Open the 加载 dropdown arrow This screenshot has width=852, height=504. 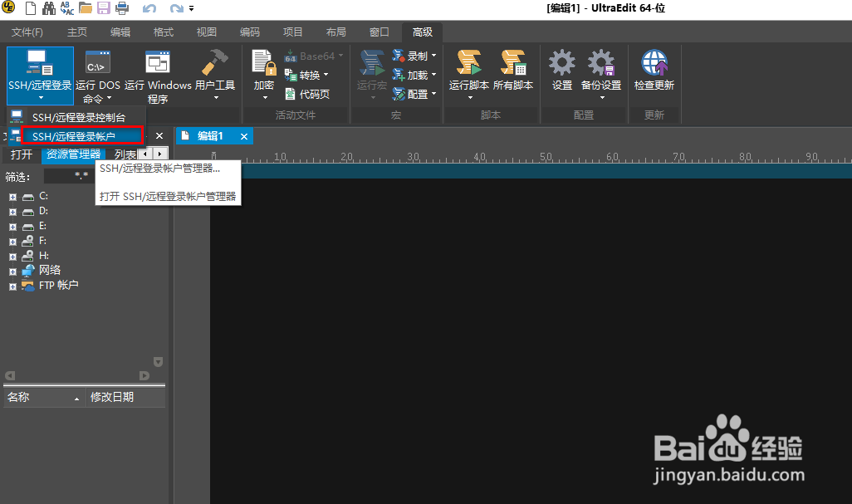pos(433,75)
